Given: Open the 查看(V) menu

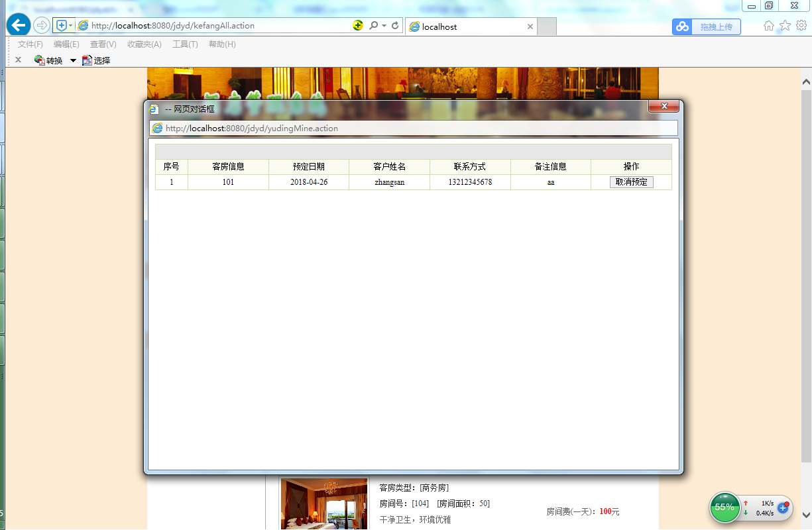Looking at the screenshot, I should [103, 44].
